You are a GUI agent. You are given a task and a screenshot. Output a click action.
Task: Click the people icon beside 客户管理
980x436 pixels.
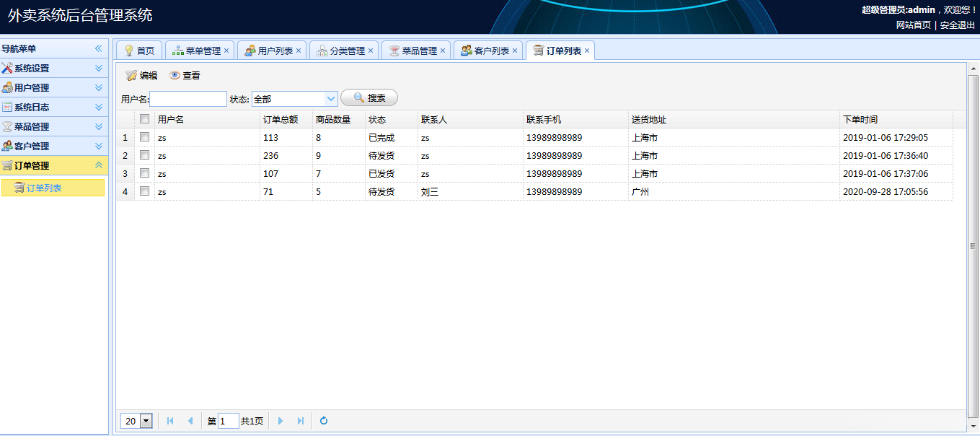click(x=7, y=146)
